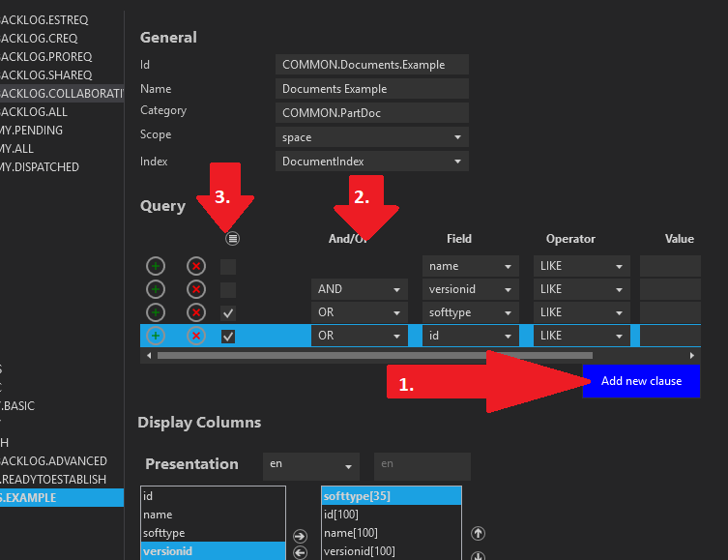This screenshot has width=728, height=560.
Task: Move selected display column down
Action: [x=478, y=556]
